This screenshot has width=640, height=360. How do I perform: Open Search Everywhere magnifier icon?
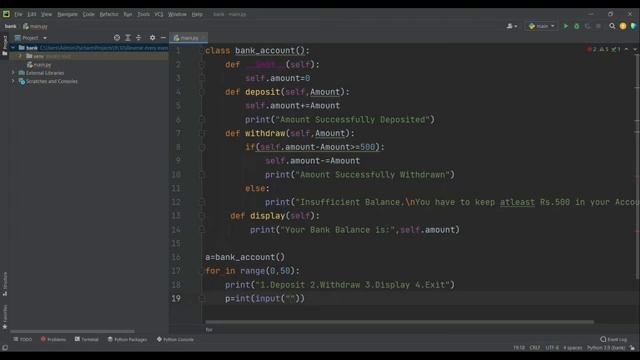612,26
